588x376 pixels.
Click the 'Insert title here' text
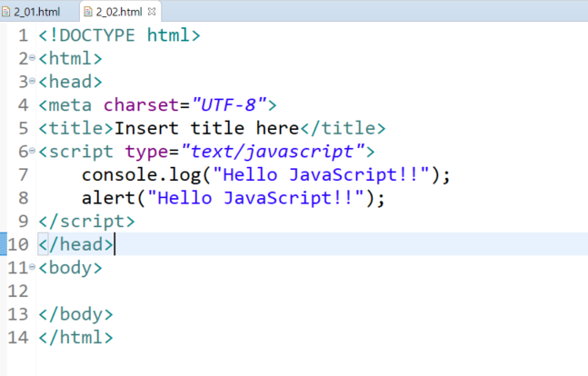pyautogui.click(x=206, y=129)
